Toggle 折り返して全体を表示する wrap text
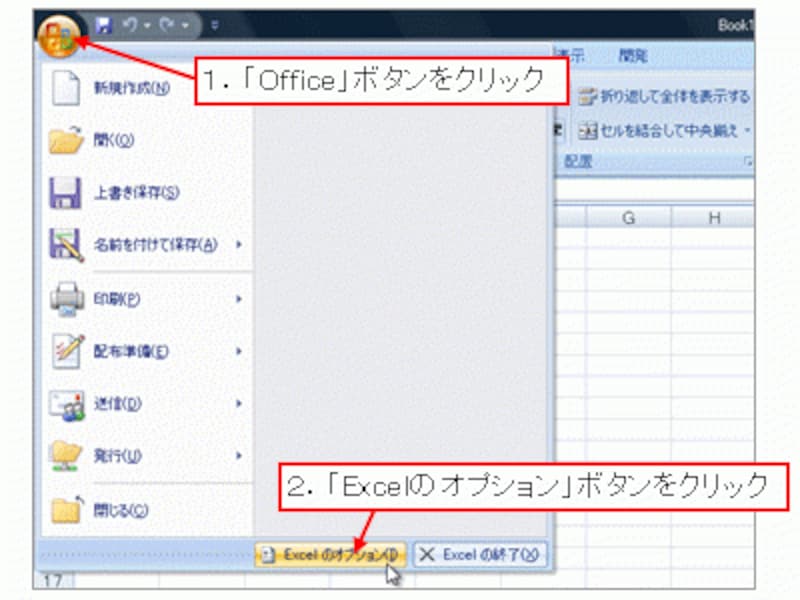800x600 pixels. [663, 96]
